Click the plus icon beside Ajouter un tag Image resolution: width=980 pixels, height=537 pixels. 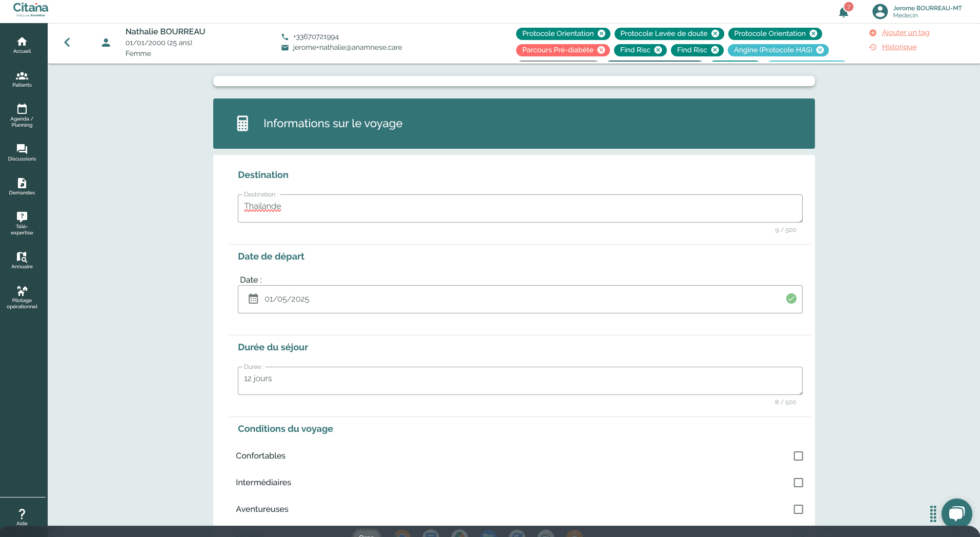click(x=873, y=33)
